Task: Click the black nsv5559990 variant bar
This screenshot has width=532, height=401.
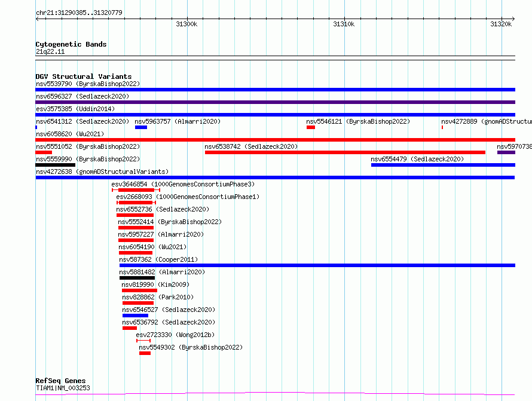Action: 56,165
